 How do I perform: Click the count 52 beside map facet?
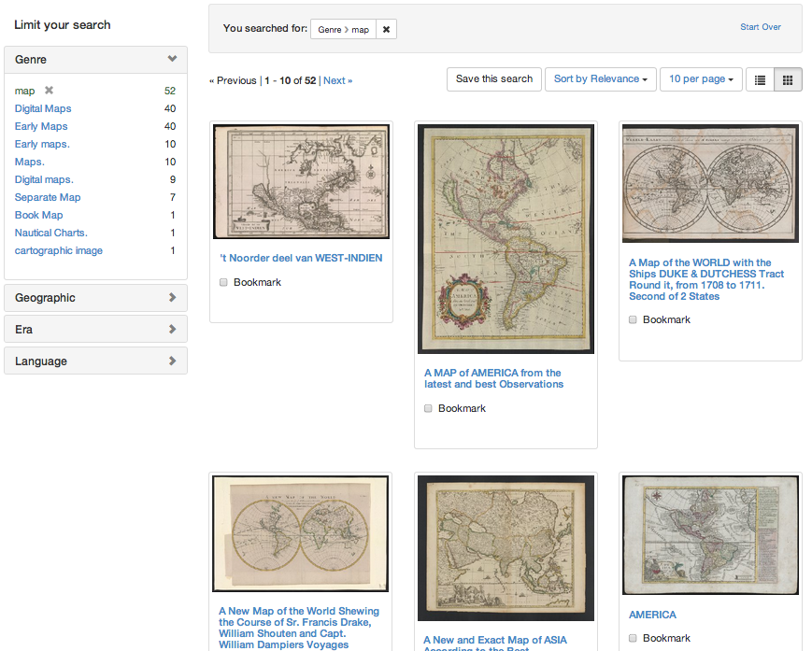tap(170, 92)
